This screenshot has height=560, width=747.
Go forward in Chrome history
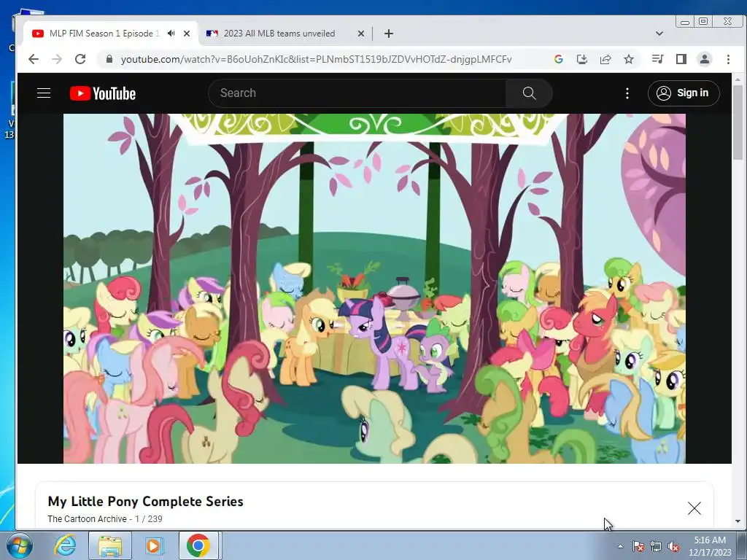coord(57,59)
